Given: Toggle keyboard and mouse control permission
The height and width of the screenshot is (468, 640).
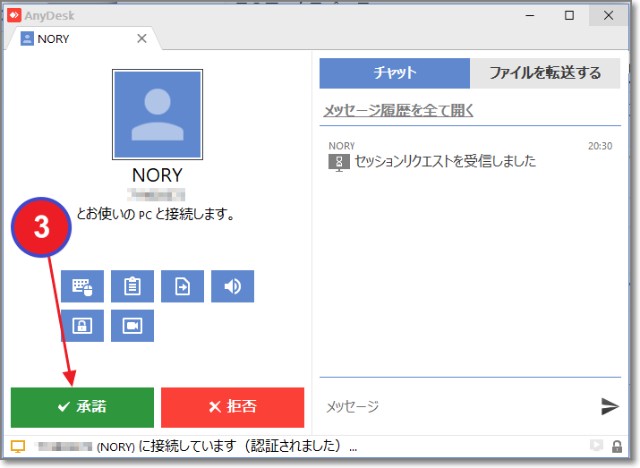Looking at the screenshot, I should (x=82, y=287).
